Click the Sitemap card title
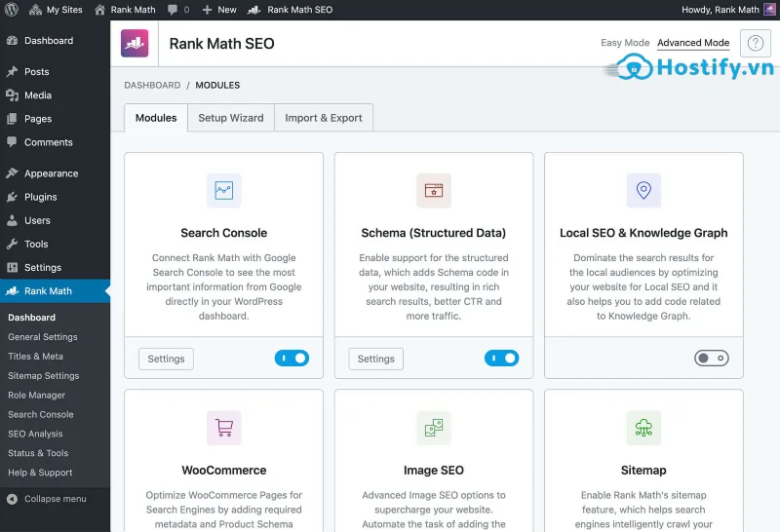780x532 pixels. (x=643, y=470)
